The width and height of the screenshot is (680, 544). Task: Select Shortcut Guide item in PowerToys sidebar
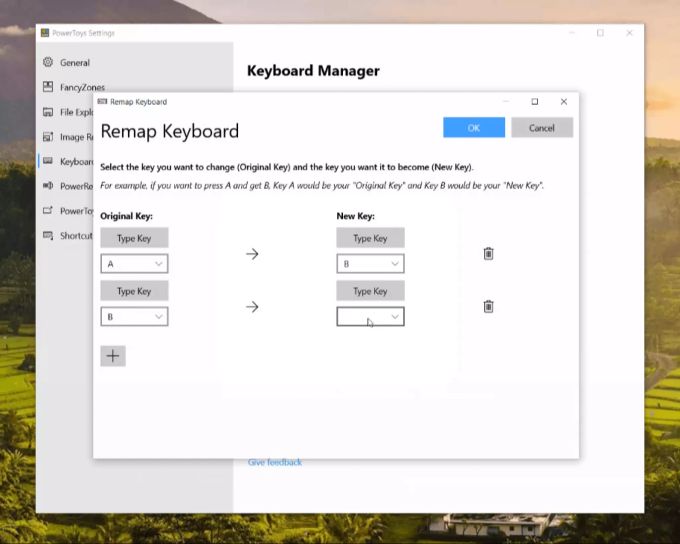click(x=66, y=236)
